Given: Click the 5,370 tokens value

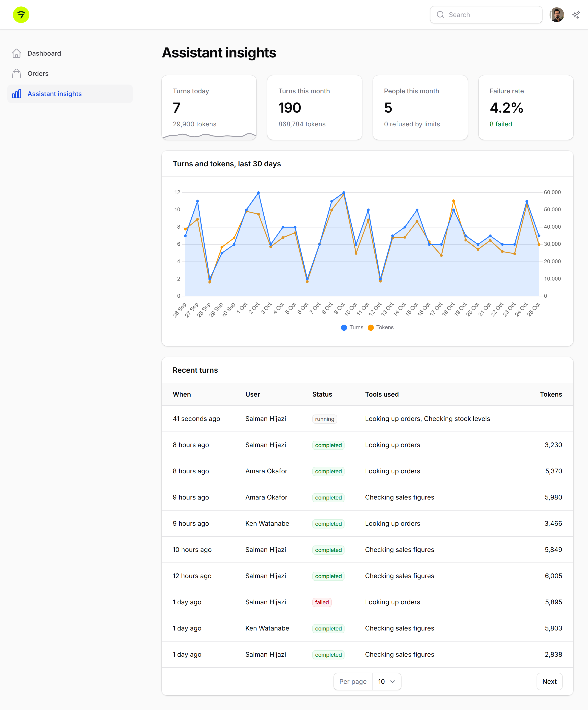Looking at the screenshot, I should [x=554, y=471].
